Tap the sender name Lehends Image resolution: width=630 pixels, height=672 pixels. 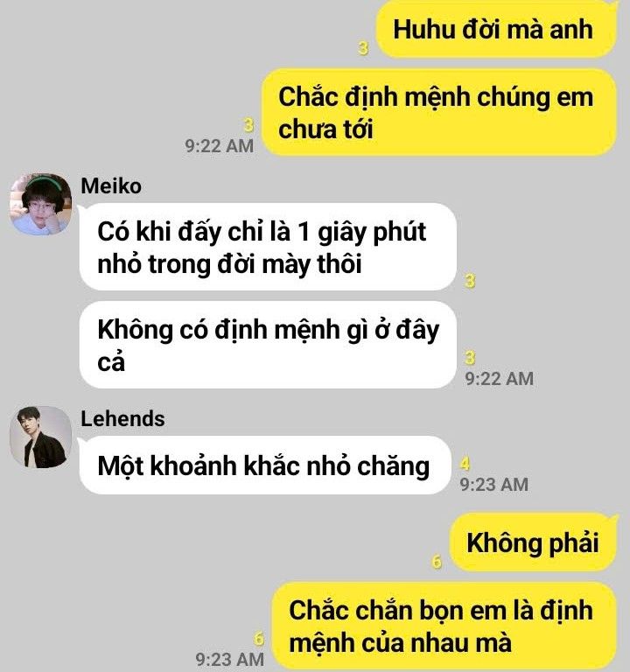click(x=122, y=419)
